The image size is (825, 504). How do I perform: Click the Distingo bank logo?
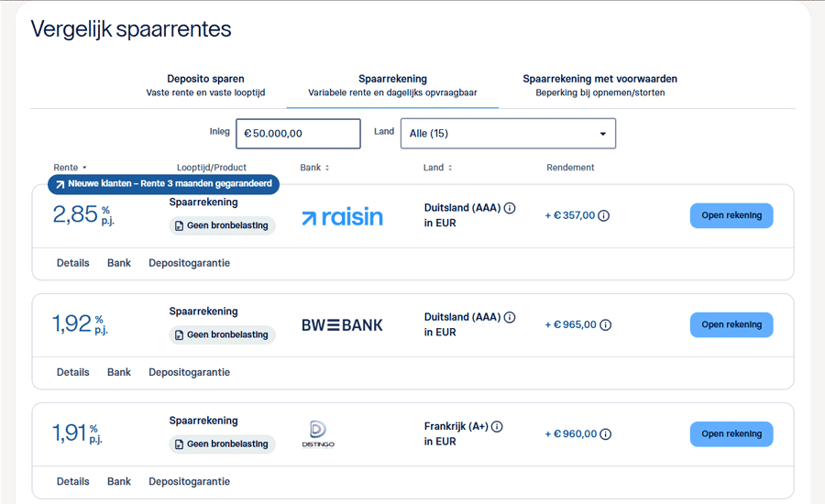pos(316,434)
